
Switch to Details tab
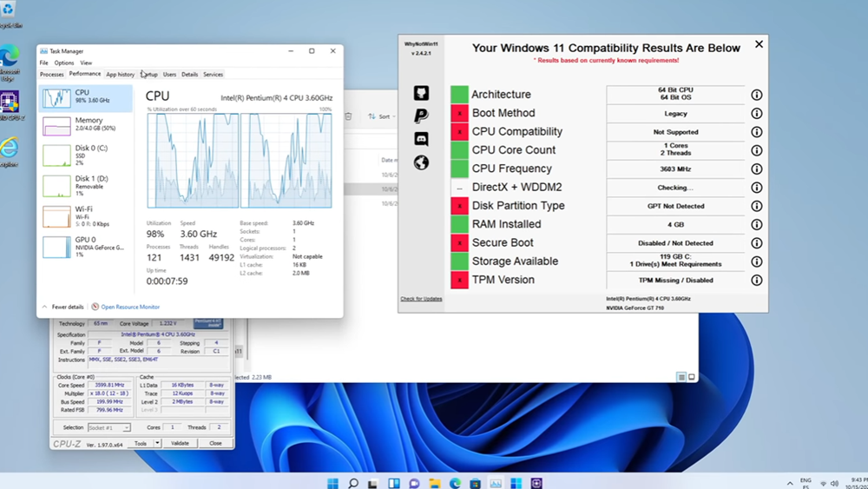pos(189,74)
